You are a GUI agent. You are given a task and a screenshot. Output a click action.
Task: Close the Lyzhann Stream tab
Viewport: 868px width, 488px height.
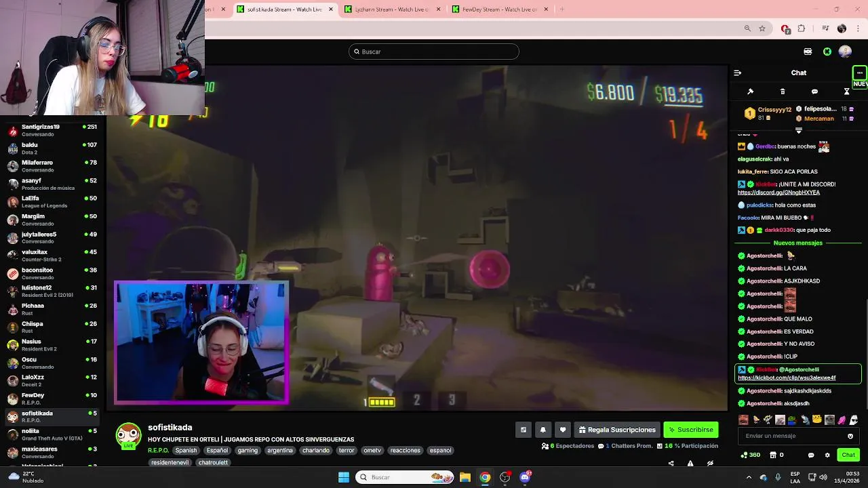coord(439,9)
